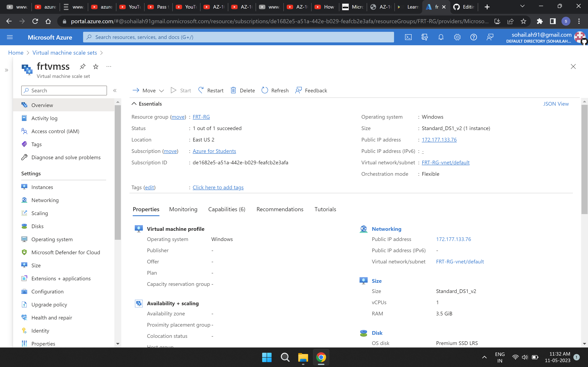Image resolution: width=588 pixels, height=367 pixels.
Task: Collapse the frtvmss resource menu
Action: pos(115,90)
